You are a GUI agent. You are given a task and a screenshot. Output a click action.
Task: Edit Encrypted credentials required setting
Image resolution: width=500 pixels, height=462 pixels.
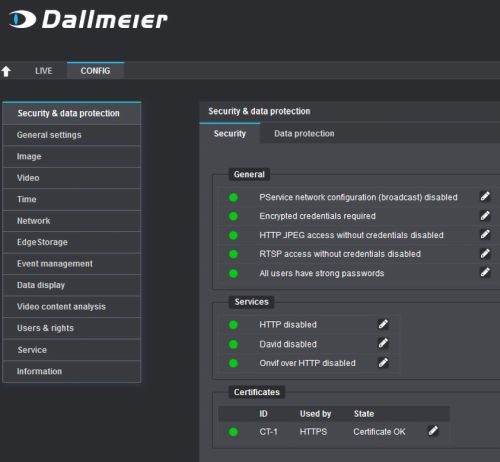[485, 216]
